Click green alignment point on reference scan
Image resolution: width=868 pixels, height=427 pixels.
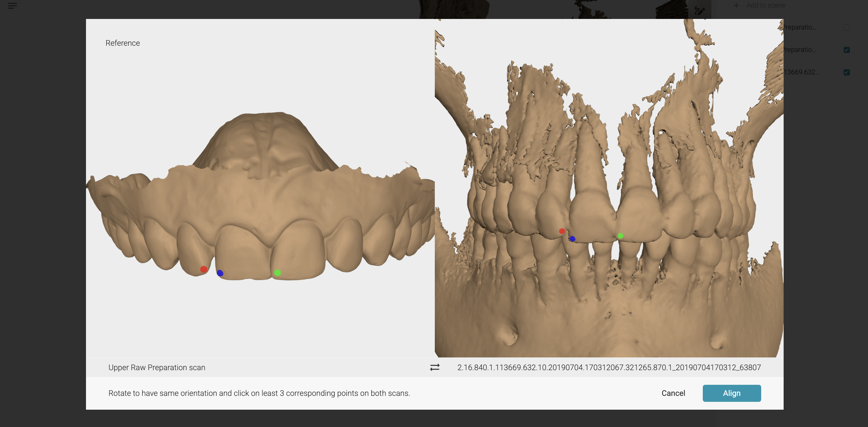pyautogui.click(x=277, y=272)
